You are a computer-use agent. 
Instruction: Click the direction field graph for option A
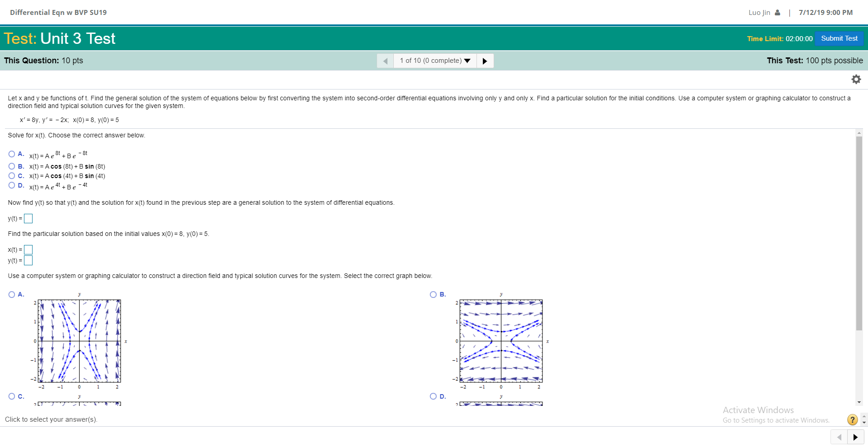point(80,341)
